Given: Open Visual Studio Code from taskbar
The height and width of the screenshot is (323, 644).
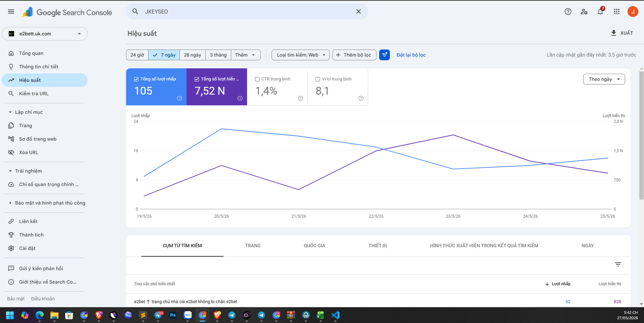Looking at the screenshot, I should pyautogui.click(x=335, y=315).
